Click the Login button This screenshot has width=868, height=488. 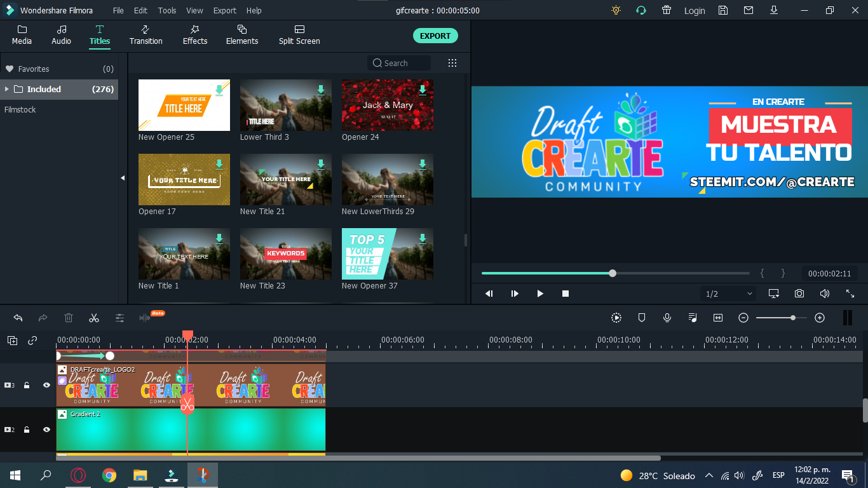tap(695, 11)
